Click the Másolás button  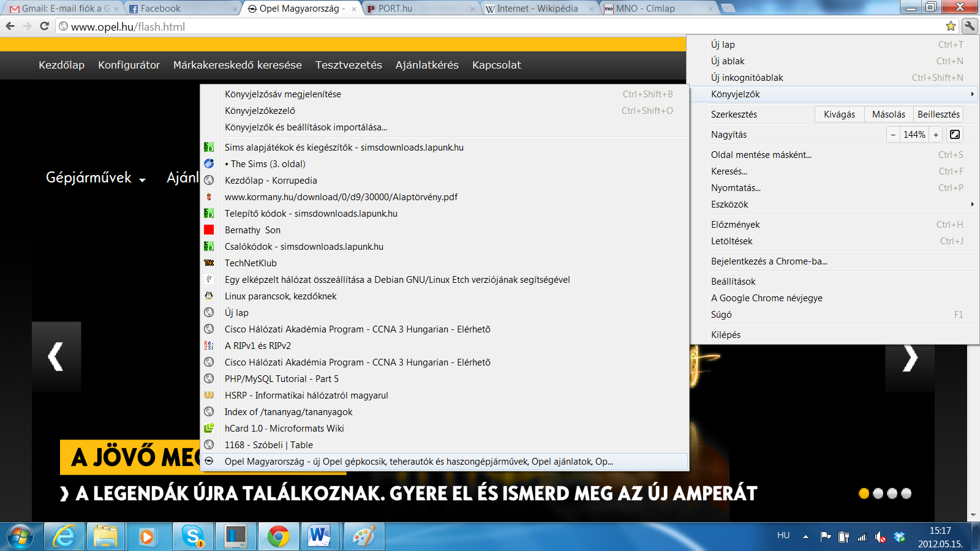click(x=888, y=114)
